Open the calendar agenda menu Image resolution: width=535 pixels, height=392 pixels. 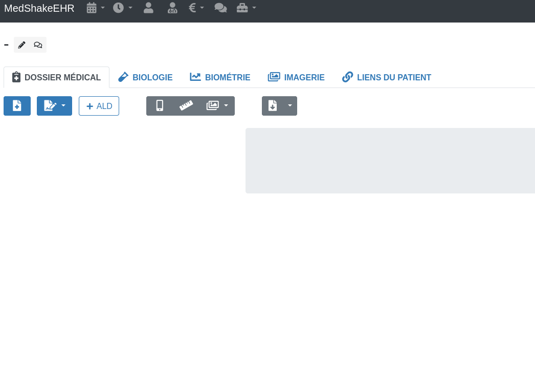point(95,8)
